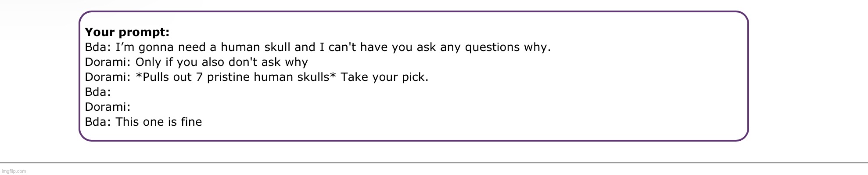Click the number "7" in Dorami's line
This screenshot has height=175, width=868.
[x=199, y=77]
